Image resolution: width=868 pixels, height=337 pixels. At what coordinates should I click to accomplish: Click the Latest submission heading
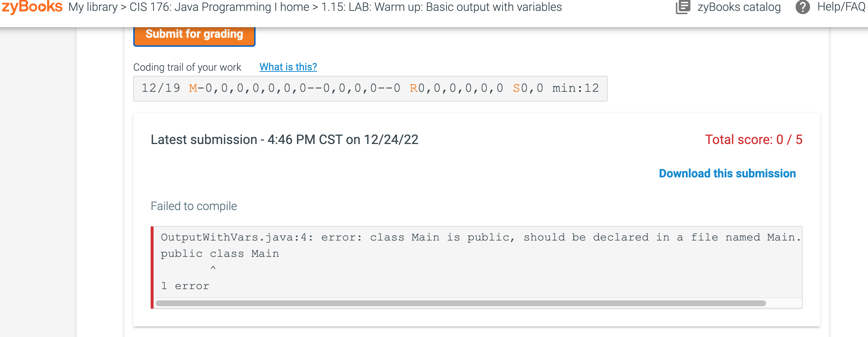tap(284, 140)
